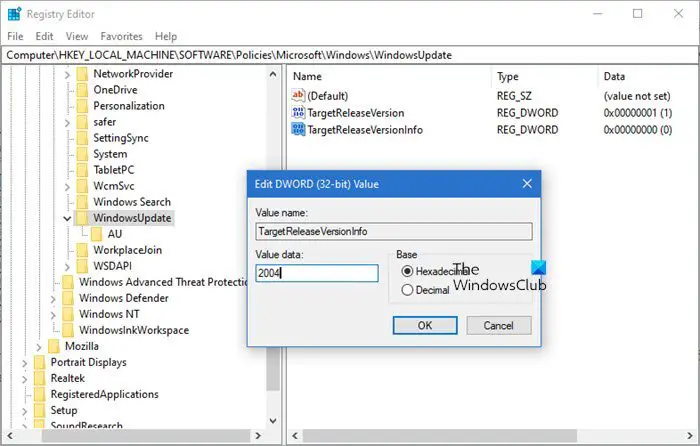
Task: Select the OneDrive folder icon
Action: (x=82, y=90)
